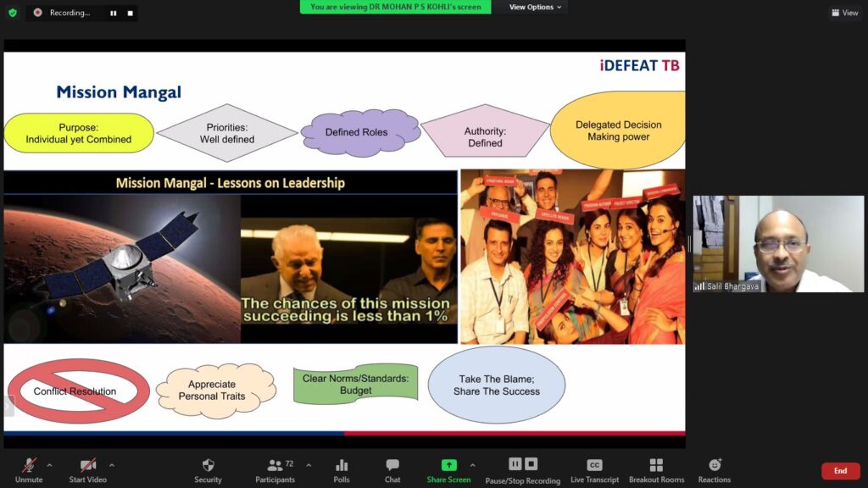Expand video options arrow beside Start Video
This screenshot has width=868, height=488.
pyautogui.click(x=111, y=465)
